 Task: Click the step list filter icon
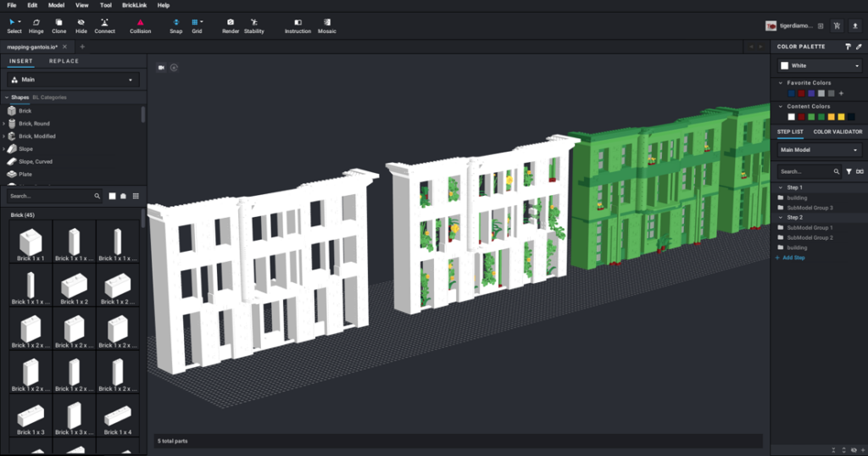click(849, 171)
